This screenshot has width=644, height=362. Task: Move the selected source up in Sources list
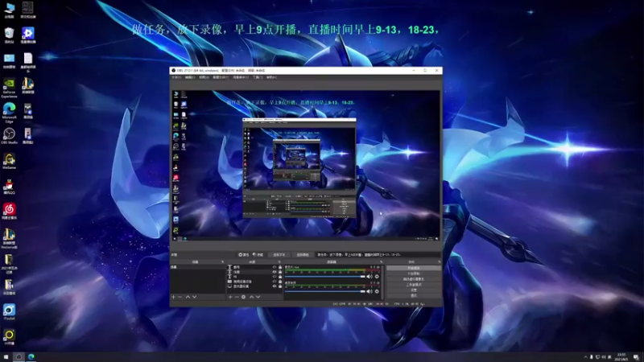(x=251, y=297)
